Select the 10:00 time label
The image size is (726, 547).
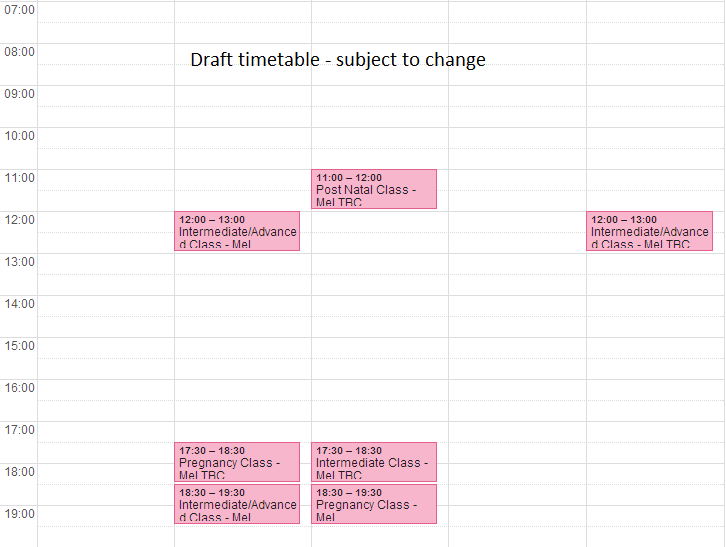(19, 136)
